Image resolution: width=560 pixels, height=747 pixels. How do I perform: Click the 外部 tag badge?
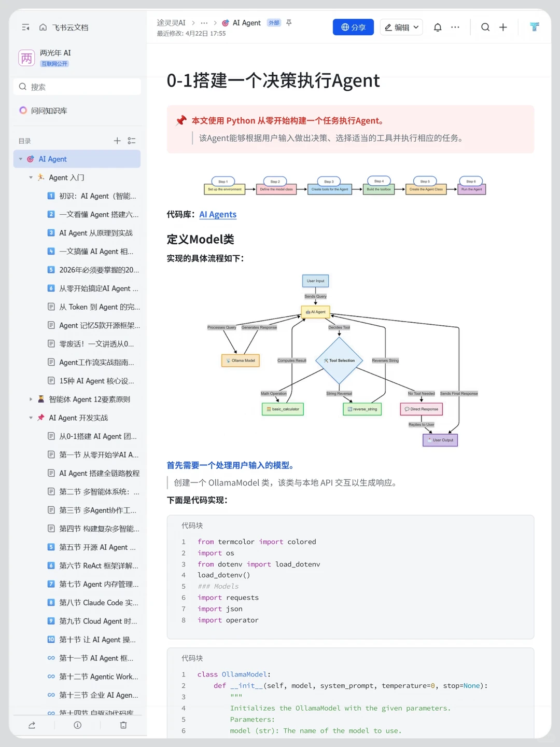[x=274, y=23]
